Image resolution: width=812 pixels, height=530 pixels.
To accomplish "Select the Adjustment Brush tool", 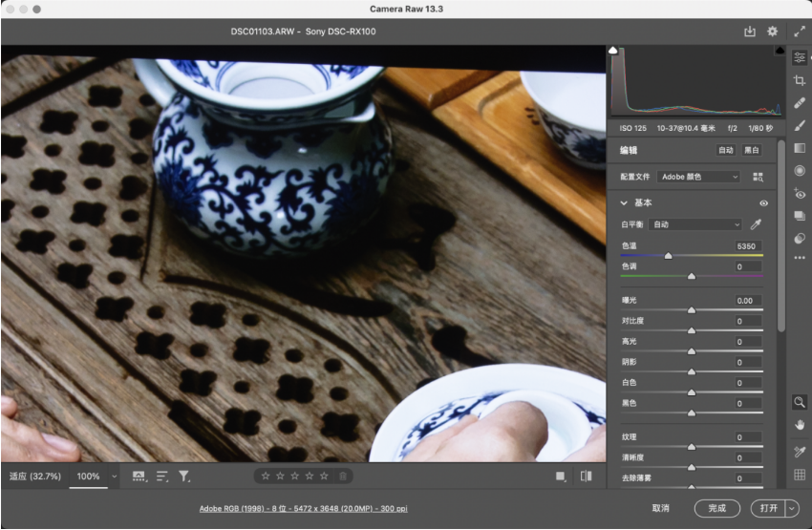I will coord(800,125).
